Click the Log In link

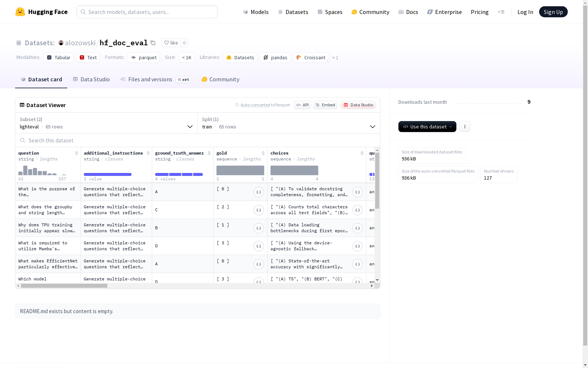pyautogui.click(x=525, y=12)
